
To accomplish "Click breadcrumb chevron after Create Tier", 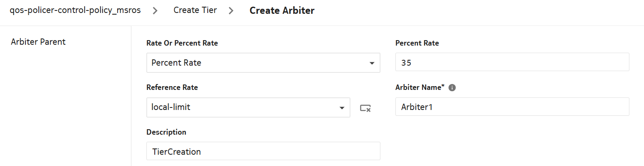I will point(231,11).
